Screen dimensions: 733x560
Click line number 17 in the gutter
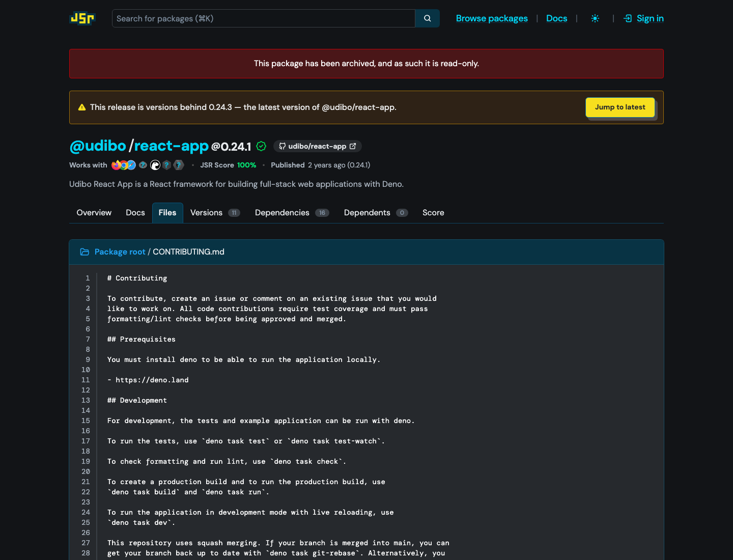click(86, 441)
